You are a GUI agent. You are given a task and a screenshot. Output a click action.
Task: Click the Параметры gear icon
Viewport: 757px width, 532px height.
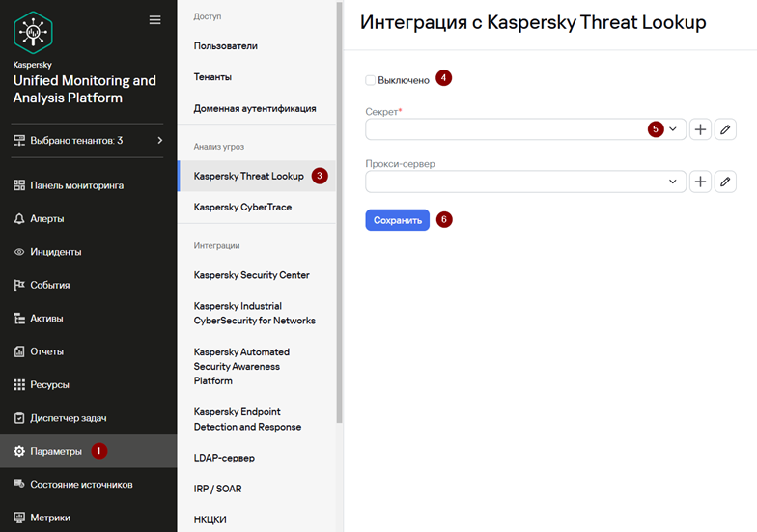(19, 451)
